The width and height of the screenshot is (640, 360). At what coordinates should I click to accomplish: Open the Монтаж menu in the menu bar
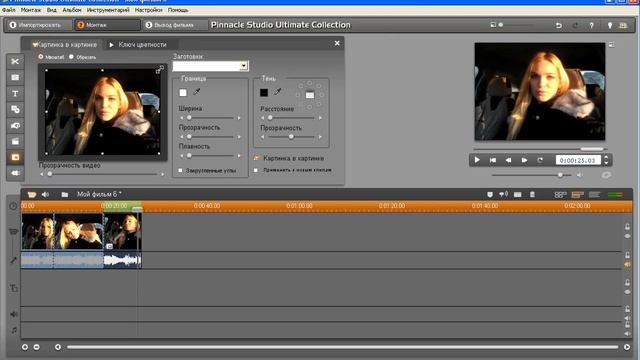tap(31, 10)
